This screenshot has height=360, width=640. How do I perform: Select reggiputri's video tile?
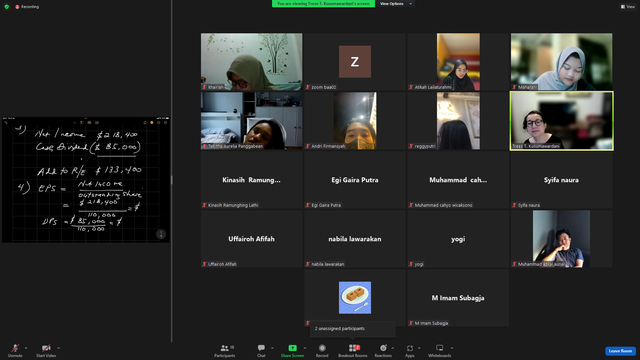click(x=458, y=121)
